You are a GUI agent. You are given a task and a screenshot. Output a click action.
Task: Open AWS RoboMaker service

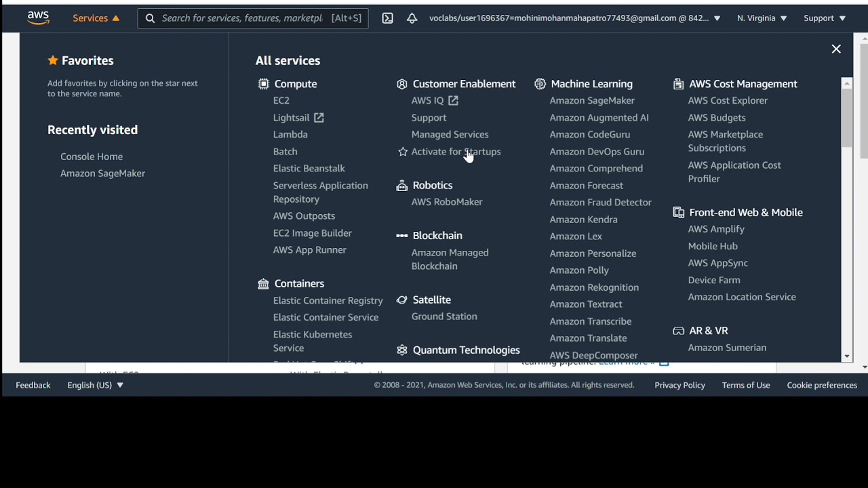click(x=447, y=202)
